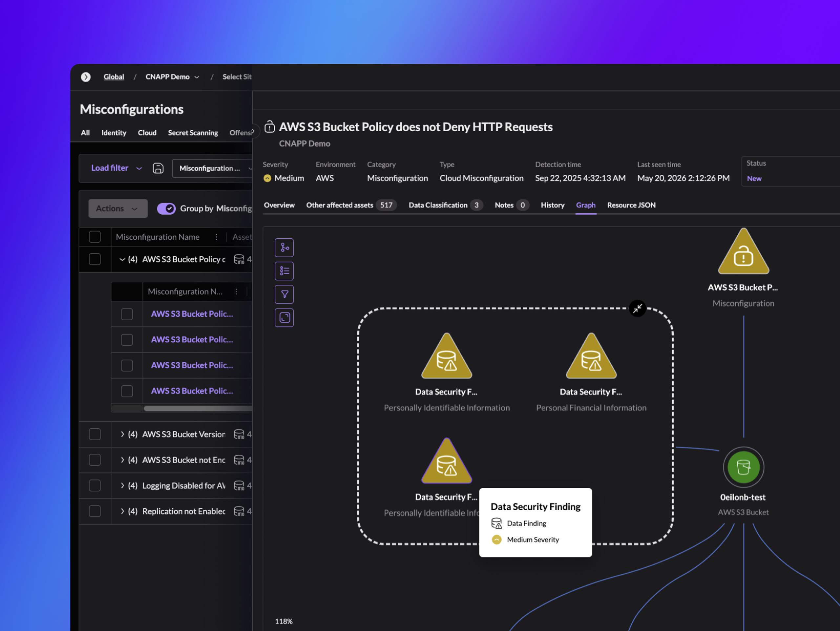Click the asset icon in AWS S3 Bucket not Enc row
840x631 pixels.
239,460
